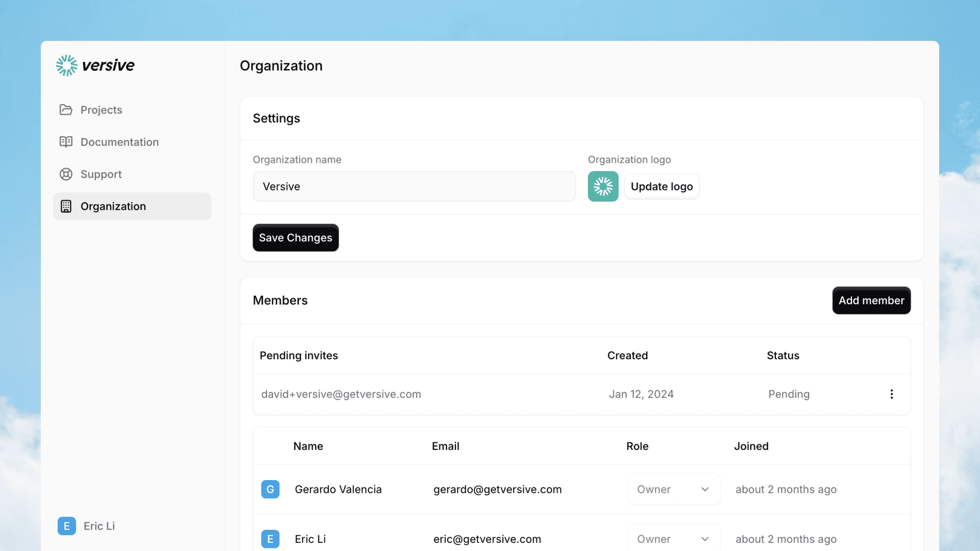Click the Save Changes button
The width and height of the screenshot is (980, 551).
coord(295,237)
